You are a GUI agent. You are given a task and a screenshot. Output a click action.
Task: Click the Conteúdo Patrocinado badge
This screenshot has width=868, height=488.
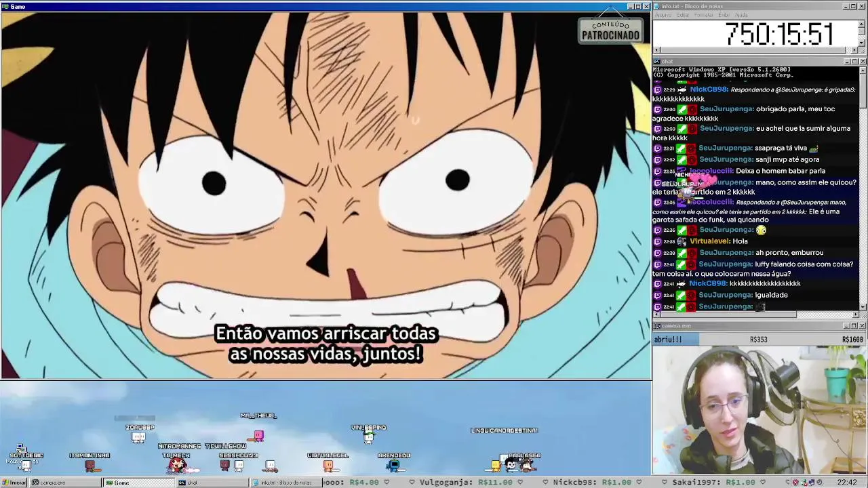click(610, 30)
